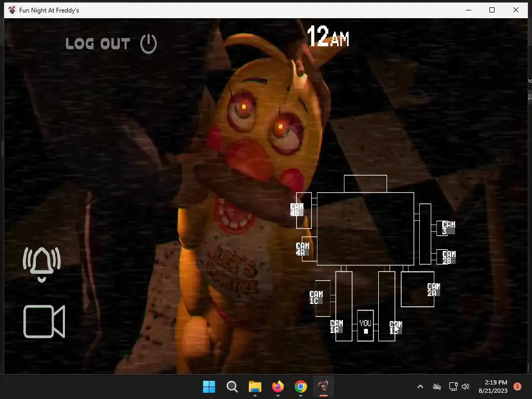Click the 12 AM clock display
The image size is (532, 399).
(328, 36)
